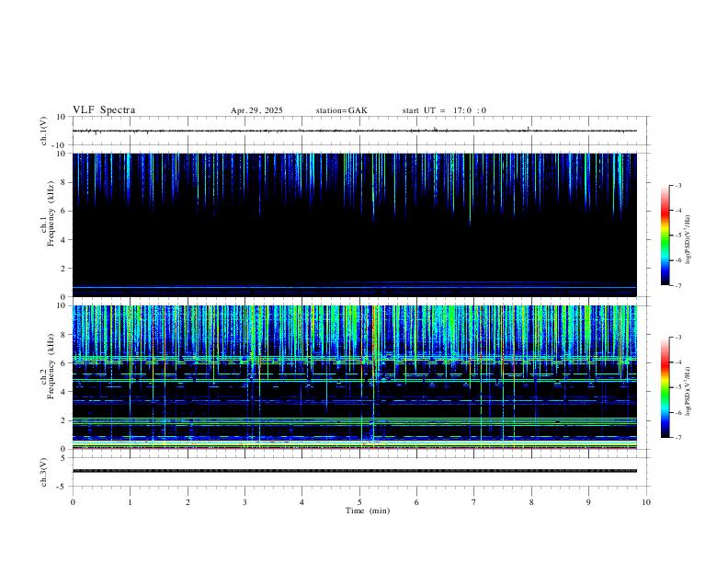Click time axis tick label "4"
Image resolution: width=728 pixels, height=563 pixels.
302,502
